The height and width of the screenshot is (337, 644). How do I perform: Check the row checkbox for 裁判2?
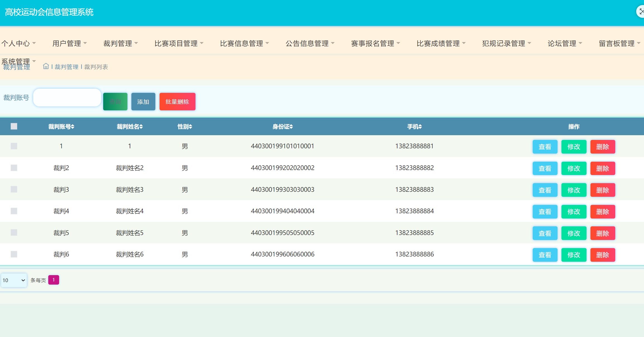click(14, 168)
